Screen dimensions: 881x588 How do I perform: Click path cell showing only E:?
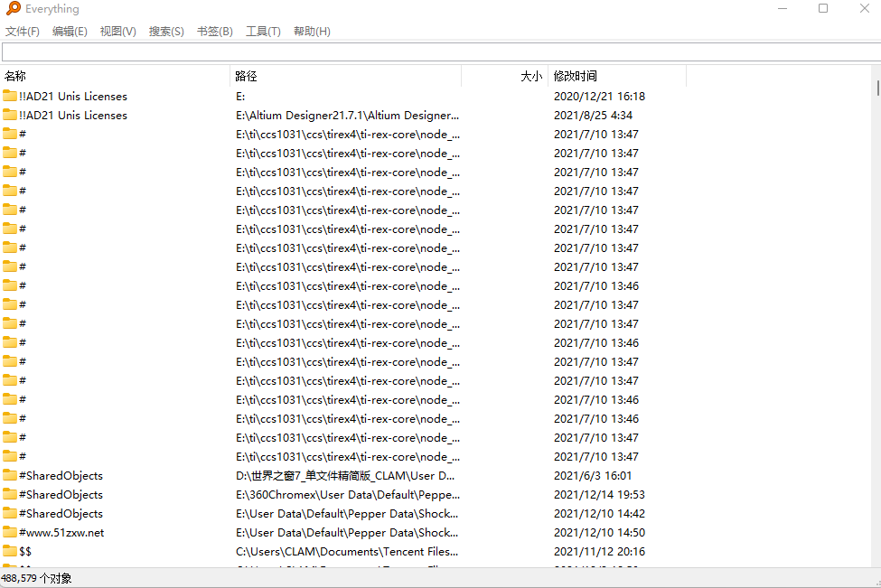tap(240, 96)
